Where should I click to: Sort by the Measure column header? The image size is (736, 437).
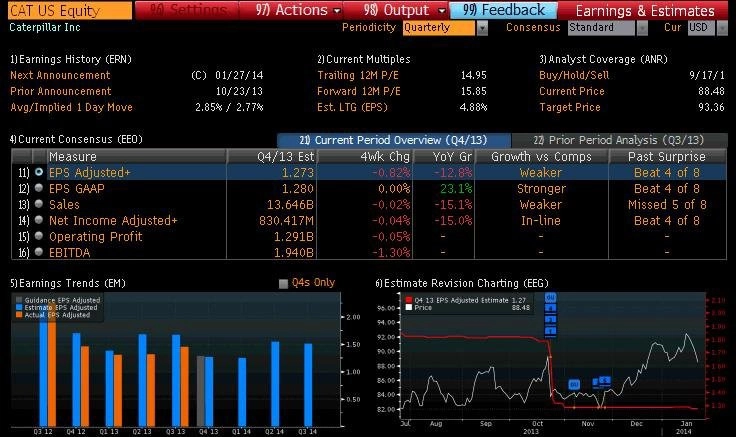click(x=136, y=156)
